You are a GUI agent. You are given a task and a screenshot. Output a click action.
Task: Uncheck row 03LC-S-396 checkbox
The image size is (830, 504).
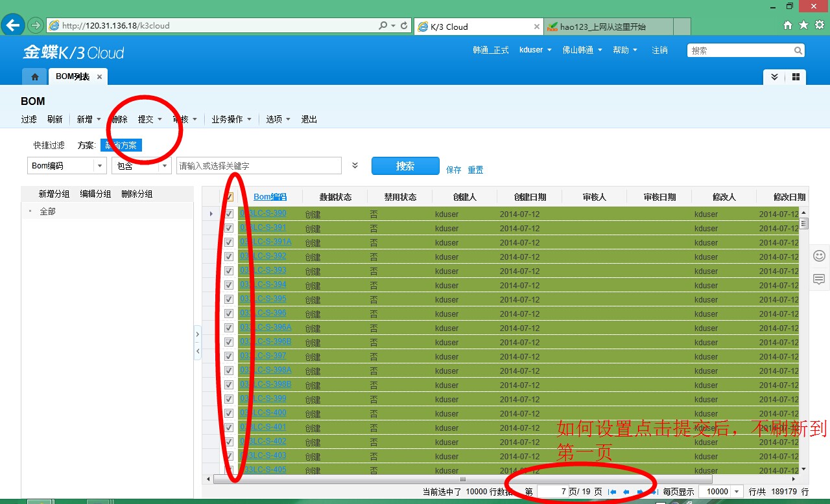[x=229, y=313]
